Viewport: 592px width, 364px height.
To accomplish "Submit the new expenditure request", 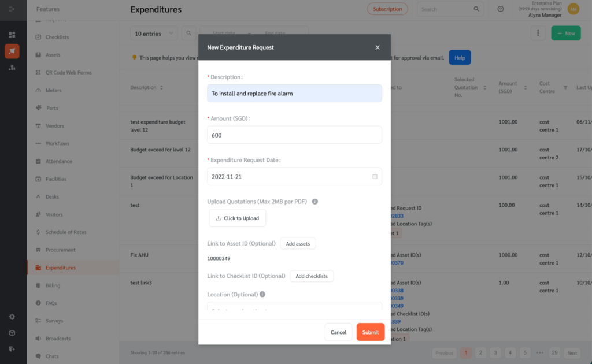I will tap(371, 332).
